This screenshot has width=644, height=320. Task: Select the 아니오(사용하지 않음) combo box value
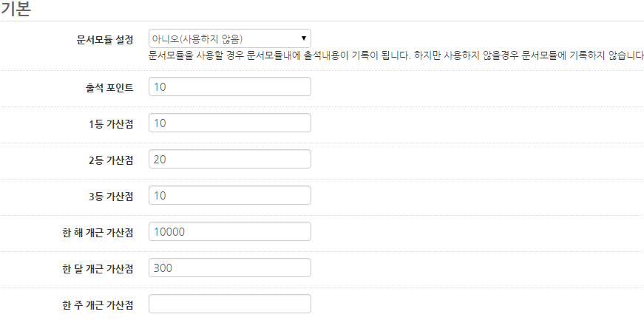pos(222,38)
